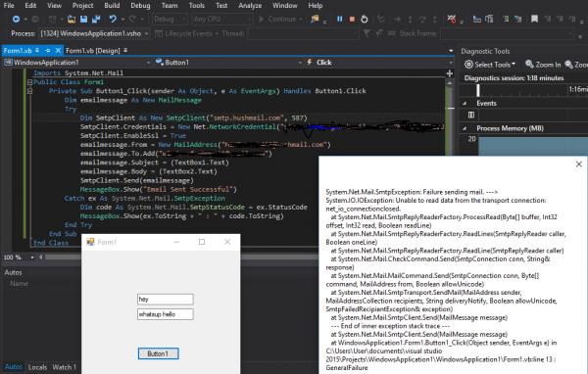The height and width of the screenshot is (374, 588).
Task: Collapse the Public Class Form1 code region
Action: 29,82
